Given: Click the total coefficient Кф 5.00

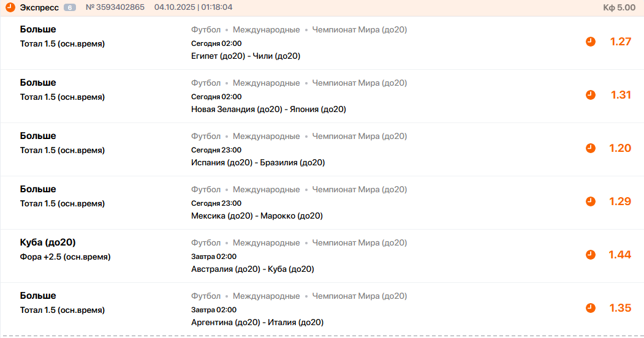Looking at the screenshot, I should 619,7.
